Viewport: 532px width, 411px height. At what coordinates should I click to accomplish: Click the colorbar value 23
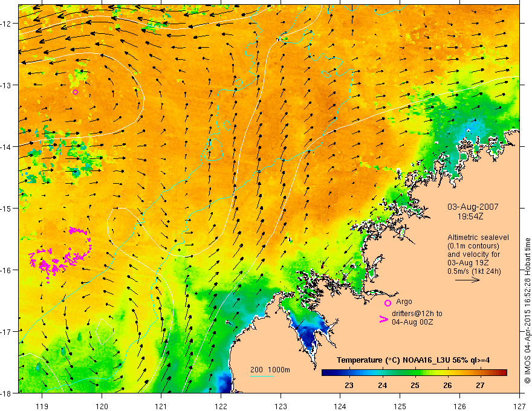click(x=349, y=386)
